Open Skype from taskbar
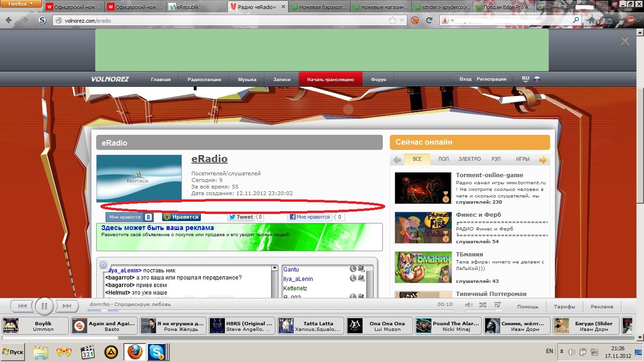Screen dimensions: 644x362 [157, 352]
